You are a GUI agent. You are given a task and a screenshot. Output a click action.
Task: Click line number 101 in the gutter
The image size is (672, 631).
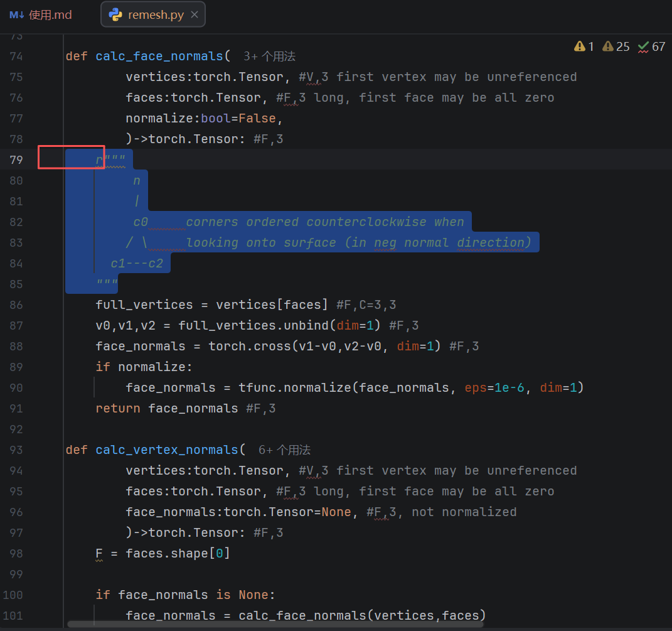13,615
